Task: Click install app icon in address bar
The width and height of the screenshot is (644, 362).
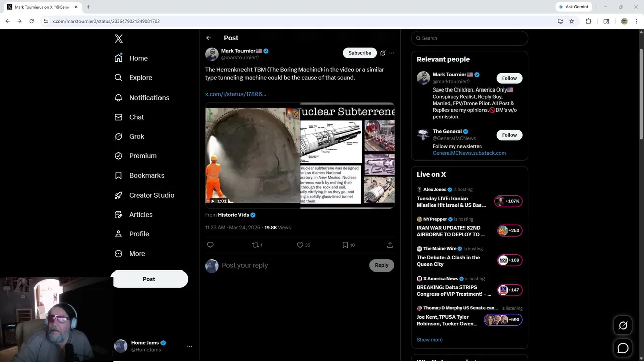Action: [x=560, y=21]
